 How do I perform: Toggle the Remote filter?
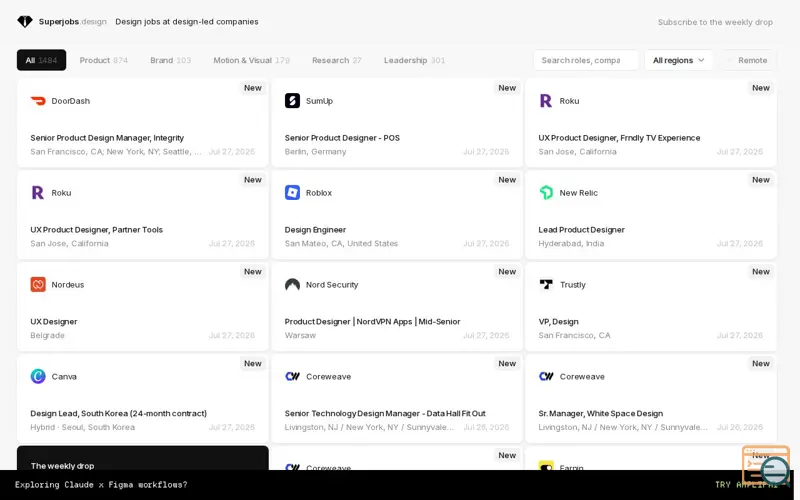(747, 60)
